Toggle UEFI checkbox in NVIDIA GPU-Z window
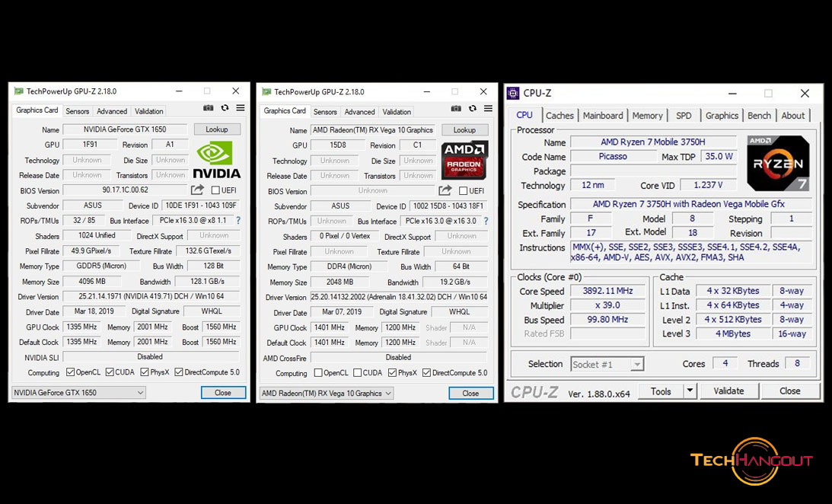Viewport: 832px width, 504px height. (215, 190)
